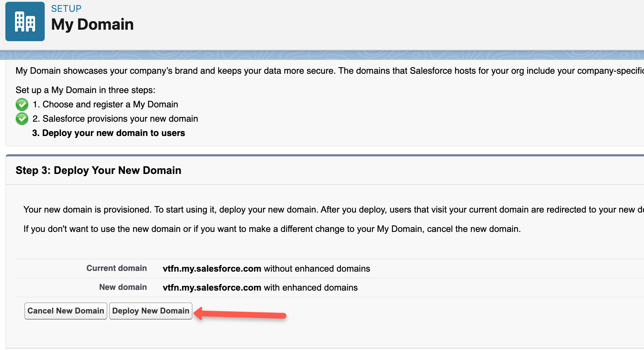Click the My Domain page title
Viewport: 644px width, 350px height.
point(92,24)
